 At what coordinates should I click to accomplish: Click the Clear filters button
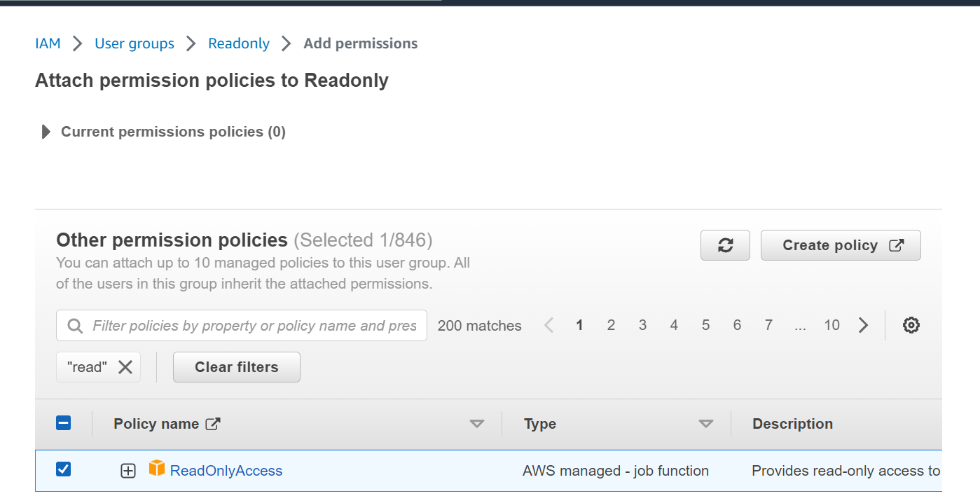coord(236,367)
